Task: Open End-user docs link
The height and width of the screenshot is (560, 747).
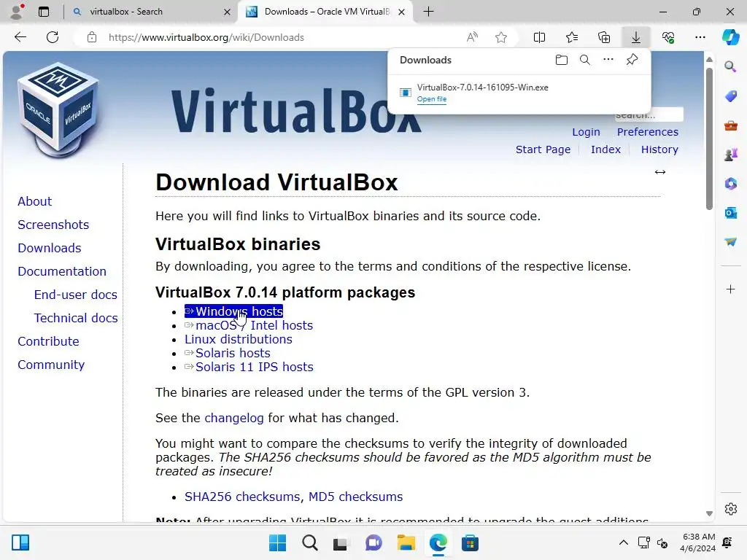Action: pos(75,295)
